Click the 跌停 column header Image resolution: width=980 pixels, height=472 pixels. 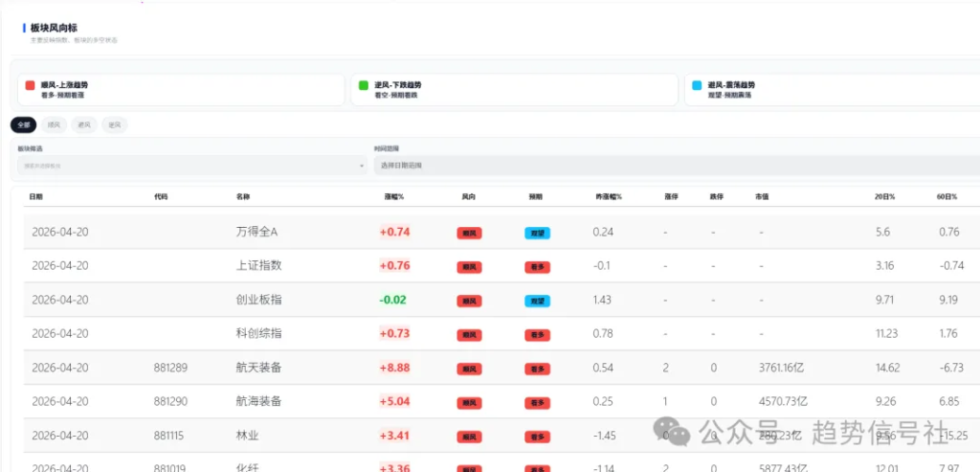(717, 197)
